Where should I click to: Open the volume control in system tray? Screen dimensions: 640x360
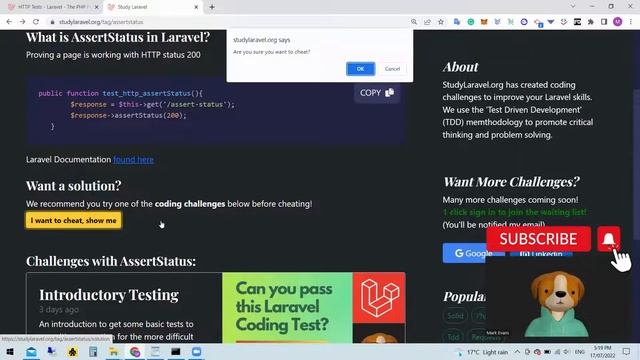coord(567,351)
